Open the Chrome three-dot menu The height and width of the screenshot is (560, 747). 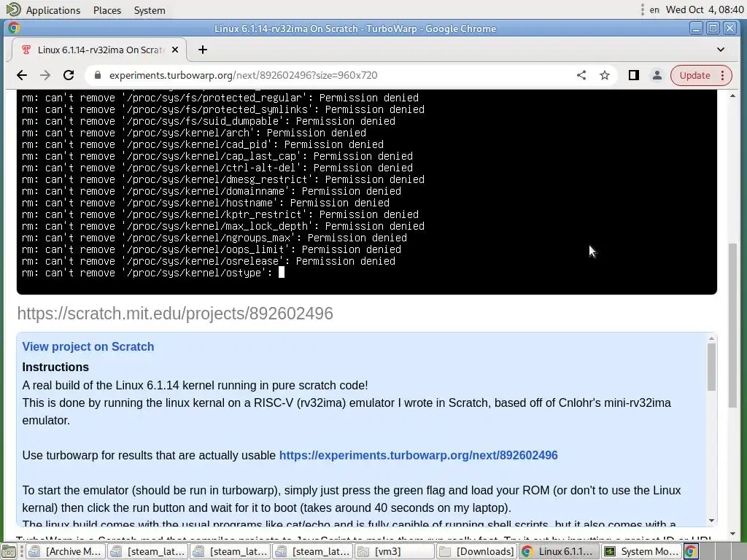723,75
